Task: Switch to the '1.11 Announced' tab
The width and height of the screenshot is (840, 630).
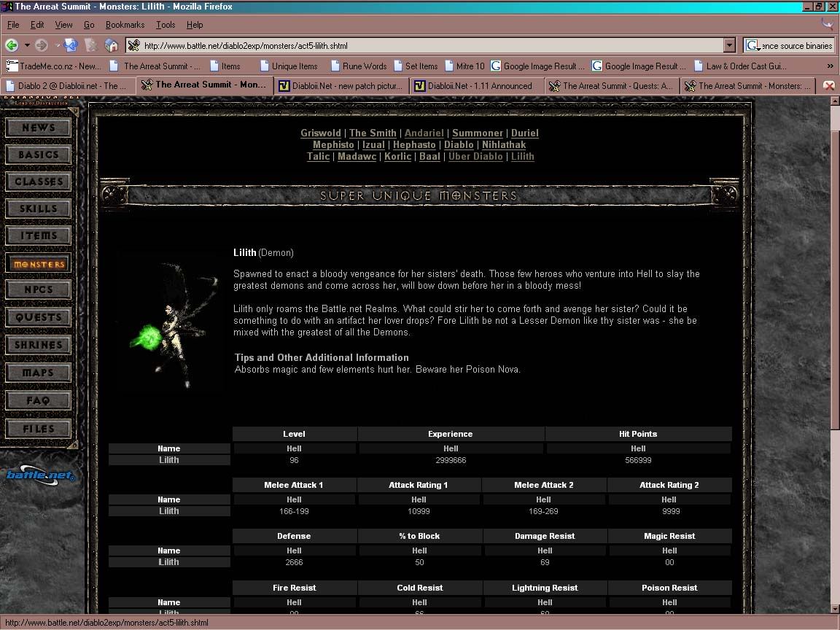Action: (x=477, y=86)
